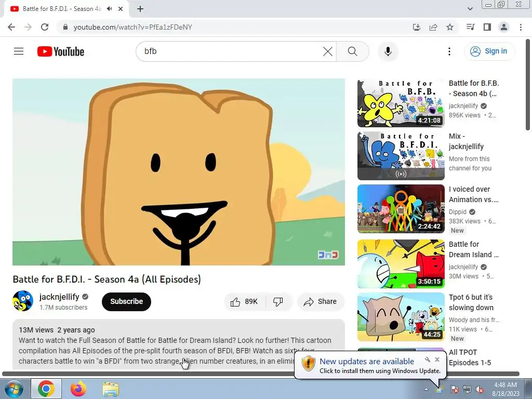532x399 pixels.
Task: Select the URL in the address bar
Action: click(132, 27)
